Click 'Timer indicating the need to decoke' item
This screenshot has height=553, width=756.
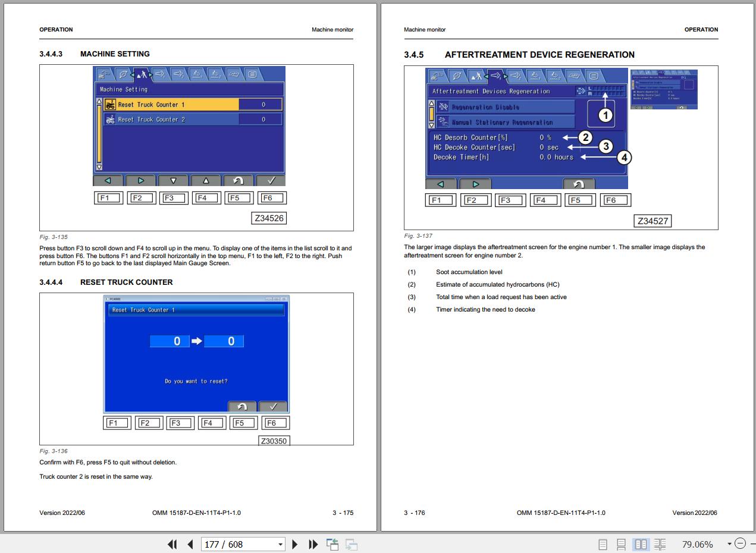tap(485, 309)
